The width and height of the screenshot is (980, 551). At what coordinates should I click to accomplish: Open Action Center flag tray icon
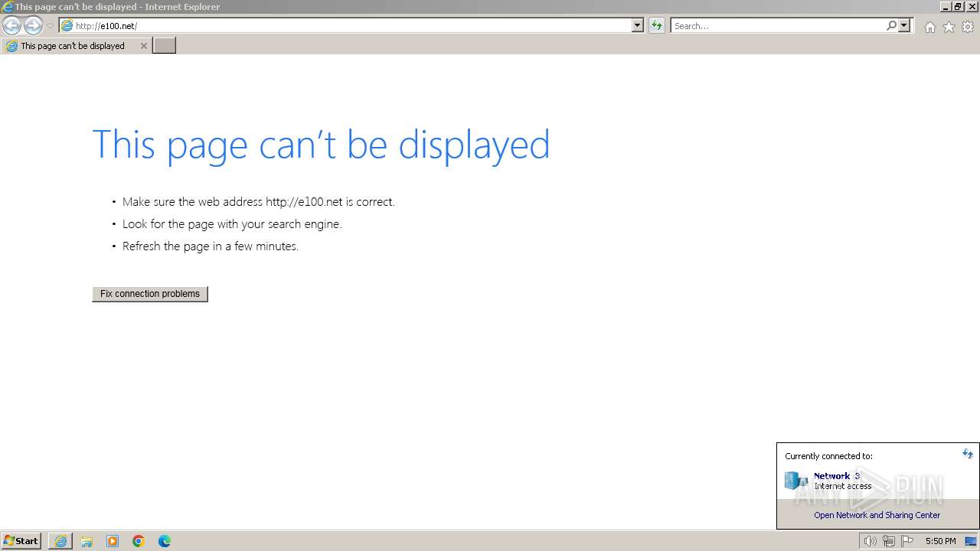[907, 541]
